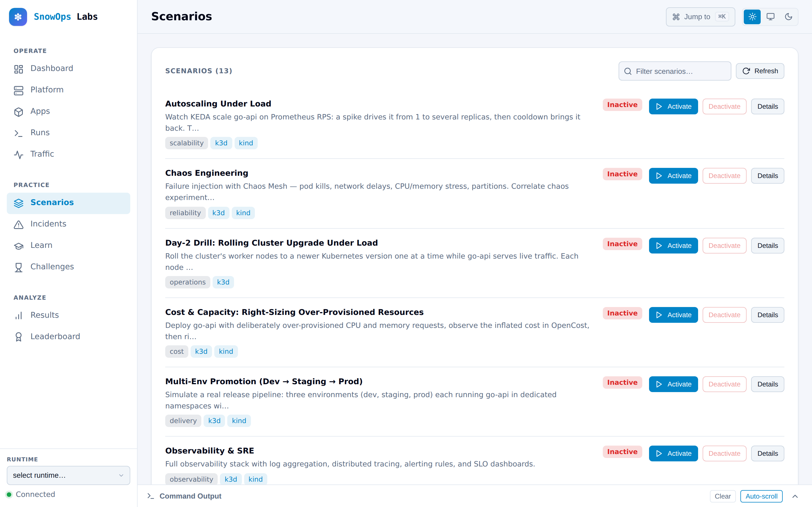Select Results in the Analyze menu
Image resolution: width=812 pixels, height=507 pixels.
[69, 315]
